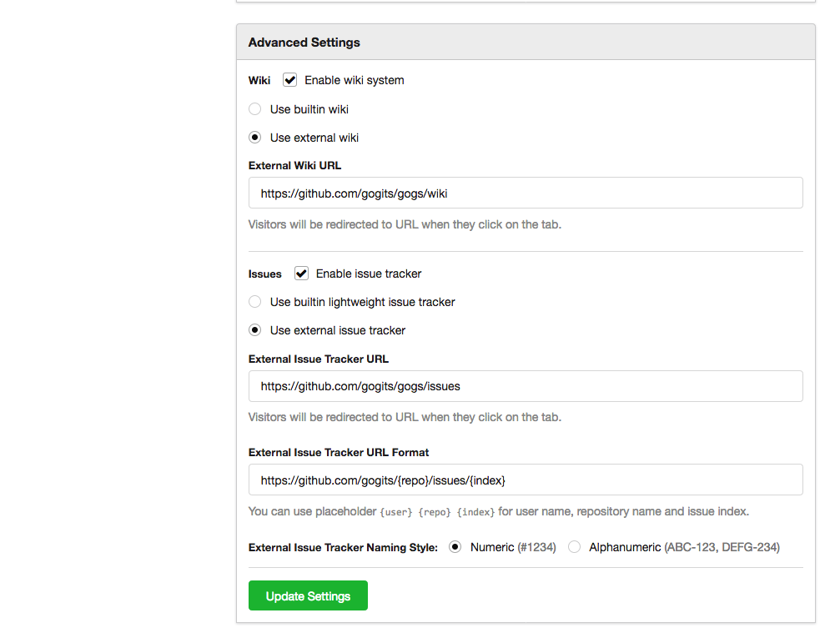The image size is (840, 633).
Task: Click the bold Issues section label
Action: [x=265, y=274]
